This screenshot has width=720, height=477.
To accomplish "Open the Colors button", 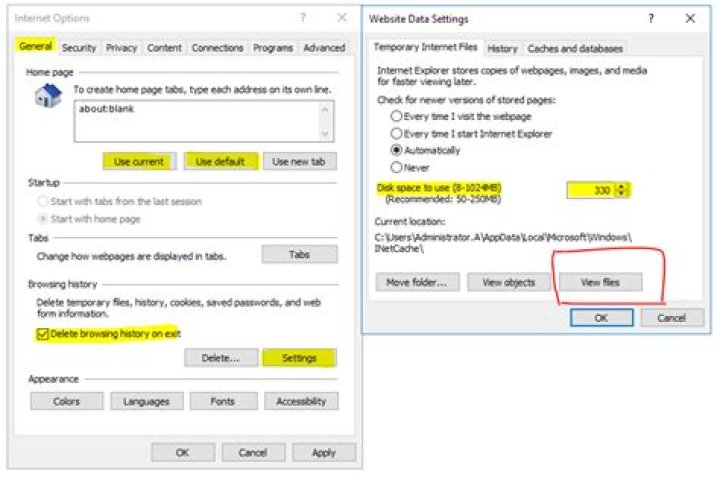I will 67,401.
